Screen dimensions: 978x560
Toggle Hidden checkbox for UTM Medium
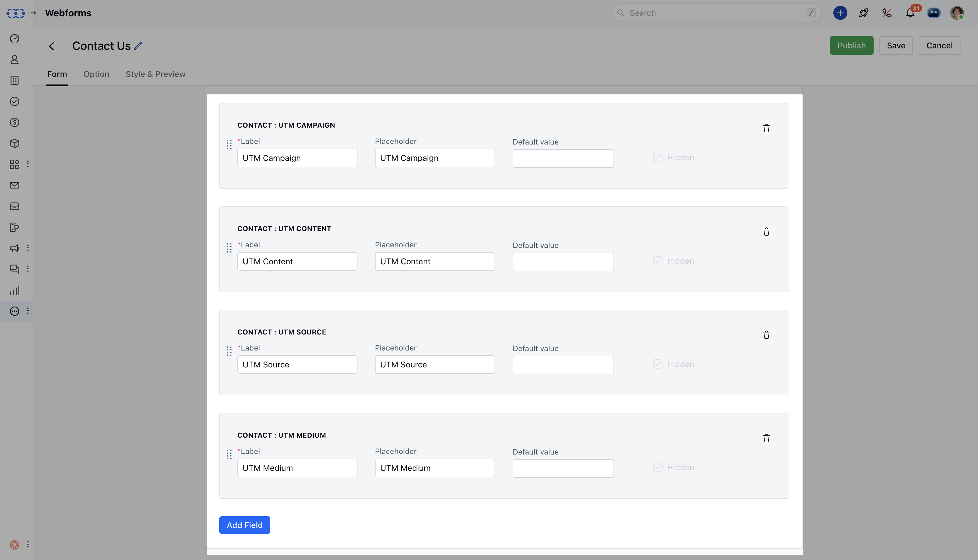[658, 468]
